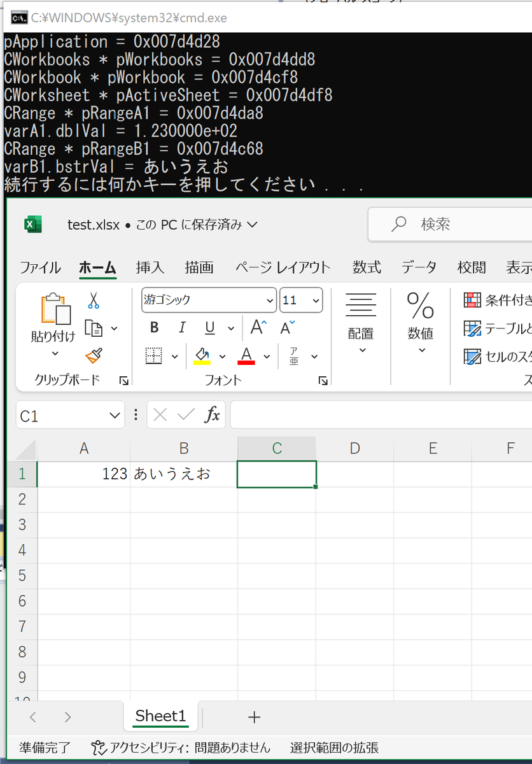Image resolution: width=532 pixels, height=764 pixels.
Task: Open the Name Box dropdown arrow
Action: click(115, 416)
